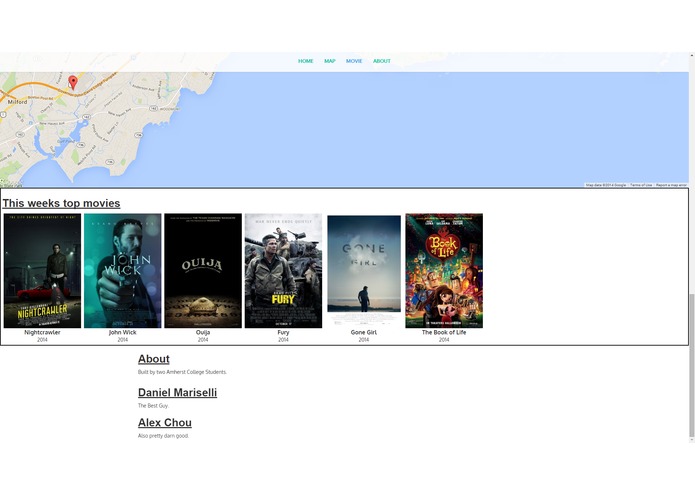Click the Ouija title text
695x494 pixels.
(203, 332)
